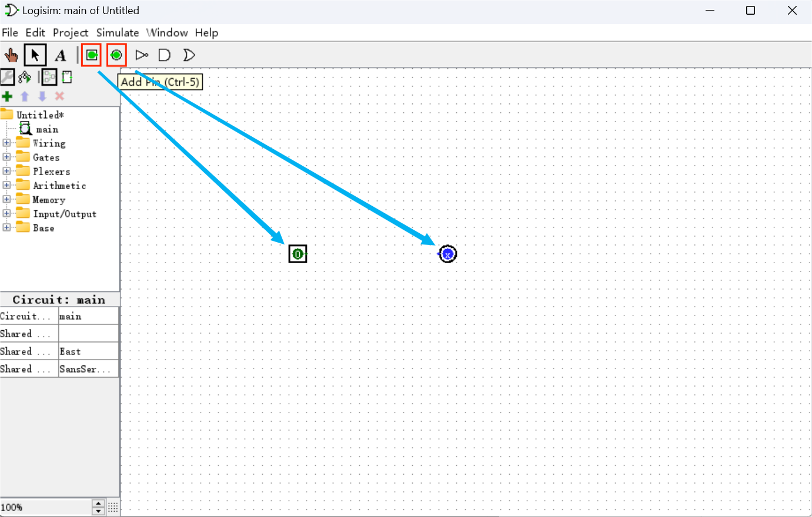Select the OR gate tool
Viewport: 812px width, 517px height.
tap(189, 55)
